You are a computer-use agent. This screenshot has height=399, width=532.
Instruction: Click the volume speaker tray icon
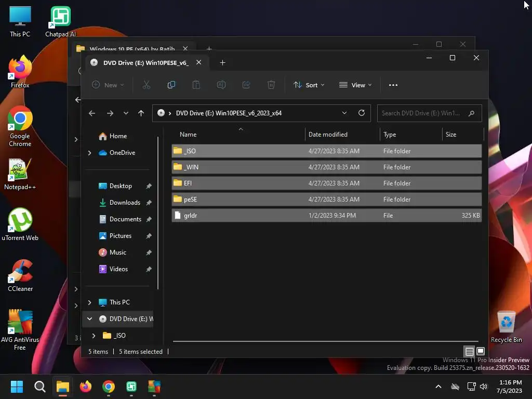pyautogui.click(x=484, y=387)
